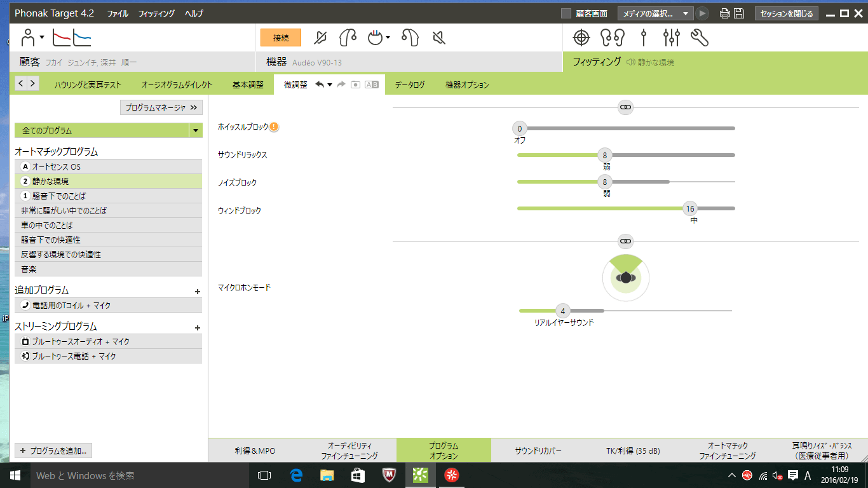The image size is (868, 488).
Task: Play the selected media
Action: (x=702, y=13)
